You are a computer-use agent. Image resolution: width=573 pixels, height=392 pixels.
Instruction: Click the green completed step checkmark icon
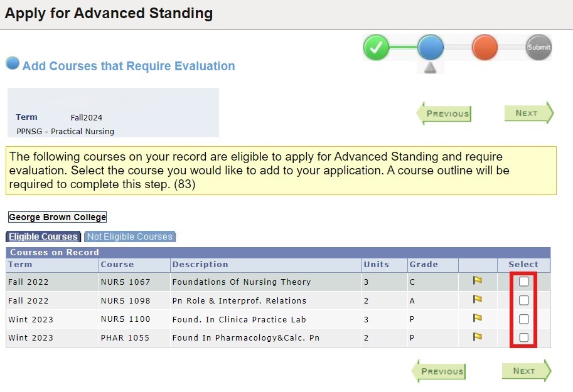(377, 47)
